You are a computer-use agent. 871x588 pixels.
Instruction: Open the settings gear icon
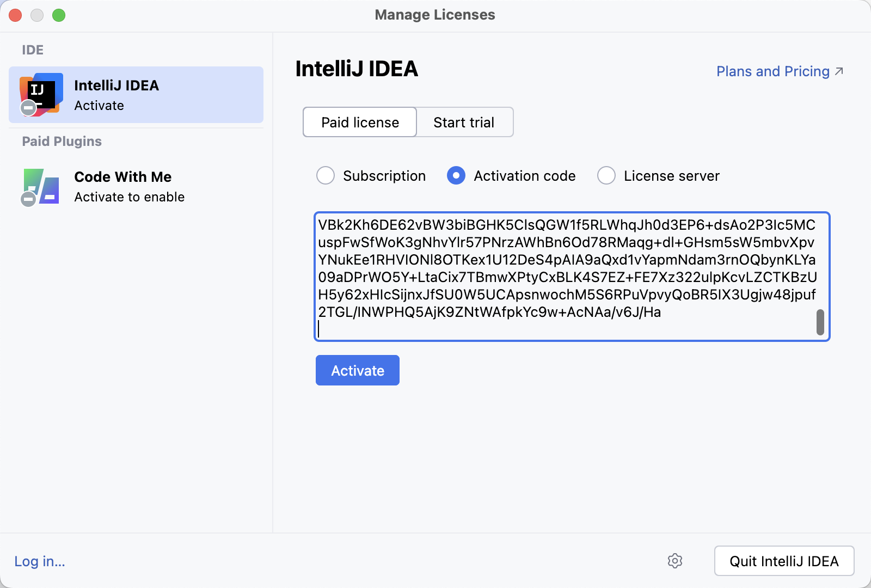[676, 561]
